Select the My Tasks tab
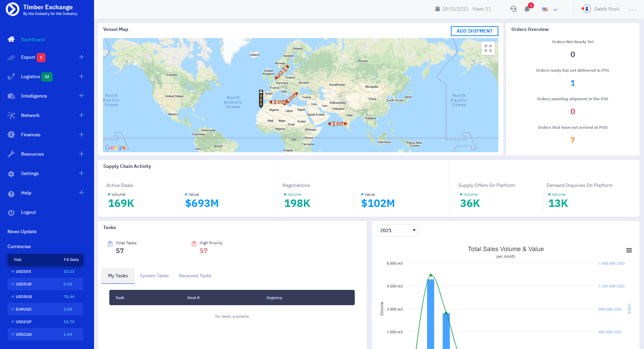Screen dimensions: 644x349 coord(118,276)
